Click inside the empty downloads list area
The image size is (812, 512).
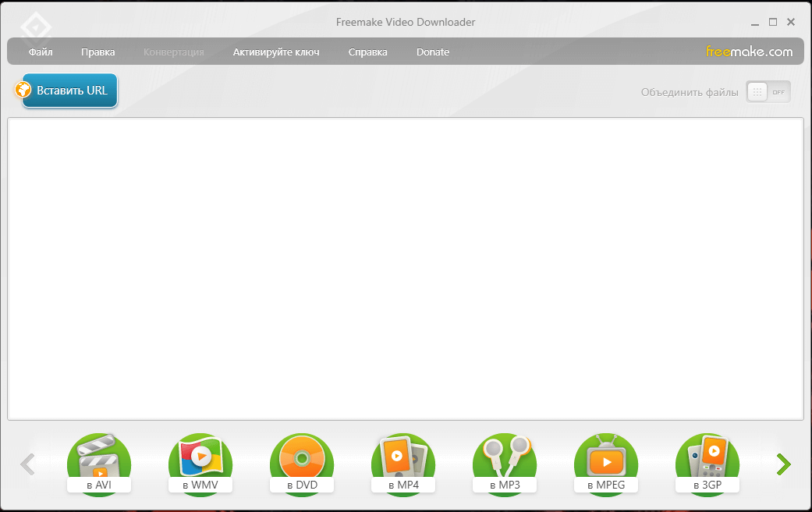406,268
